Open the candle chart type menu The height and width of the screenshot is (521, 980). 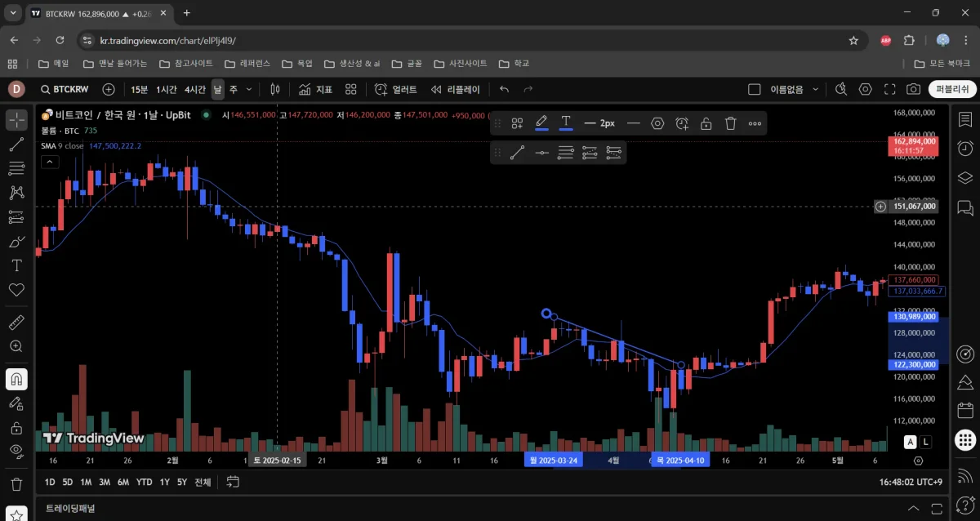point(275,89)
